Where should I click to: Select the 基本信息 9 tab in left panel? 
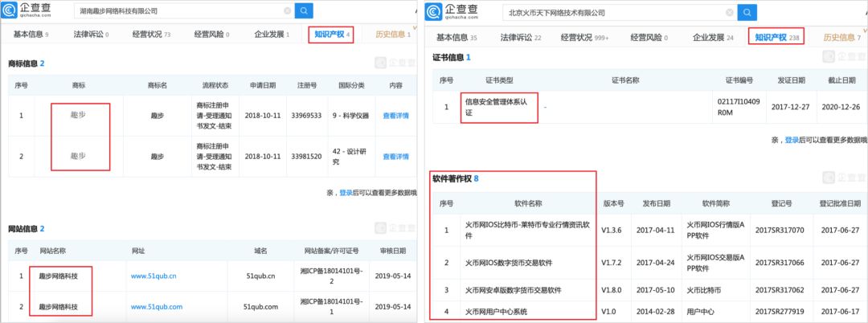[30, 35]
